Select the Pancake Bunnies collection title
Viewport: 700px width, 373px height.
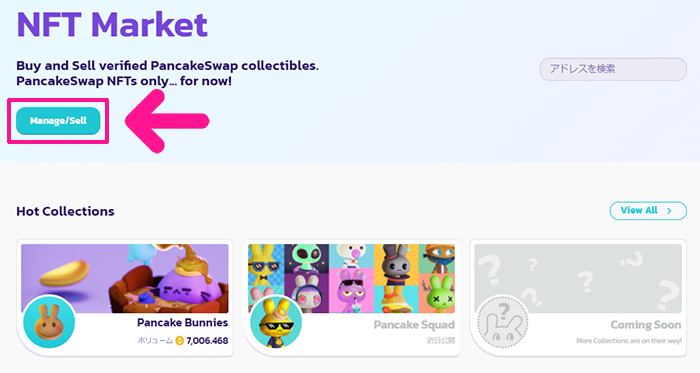pos(182,323)
